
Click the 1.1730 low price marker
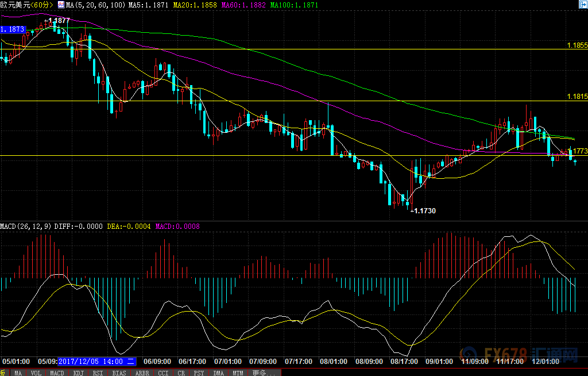click(x=424, y=211)
